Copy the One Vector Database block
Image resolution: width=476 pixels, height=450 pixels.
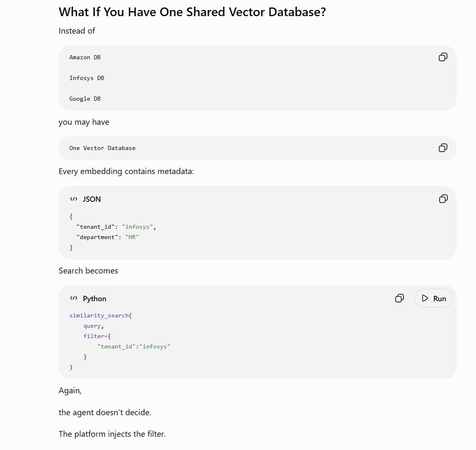pyautogui.click(x=443, y=148)
